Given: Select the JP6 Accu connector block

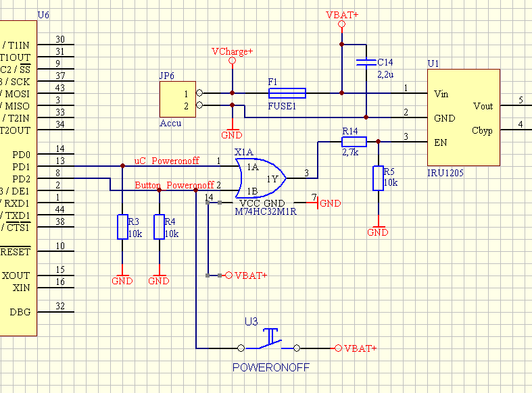Looking at the screenshot, I should [178, 99].
